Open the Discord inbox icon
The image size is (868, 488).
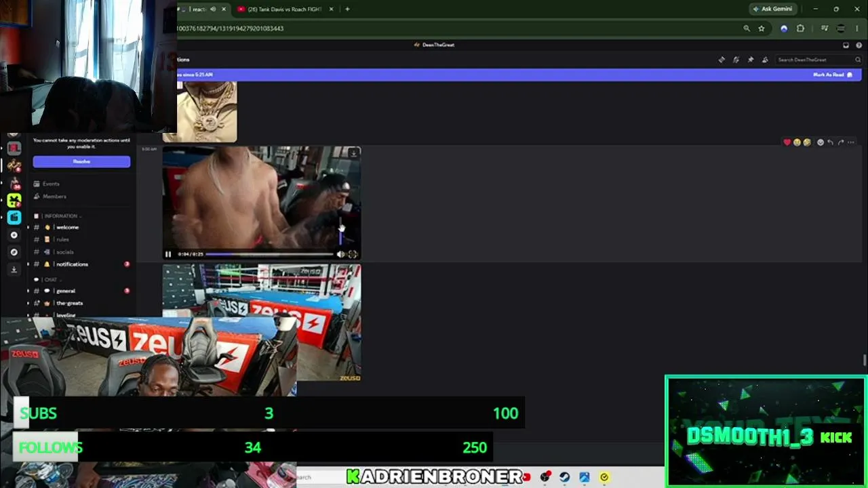(x=846, y=45)
